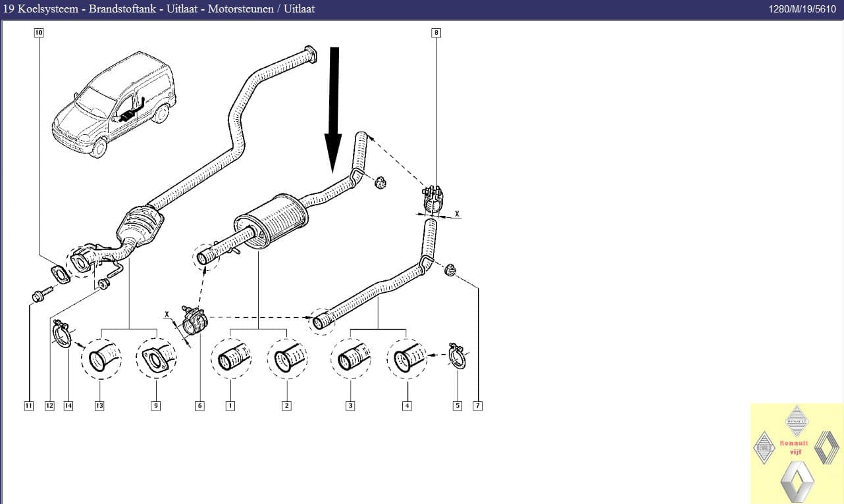844x504 pixels.
Task: Click the flange gasket next to the bolt
Action: tap(61, 273)
